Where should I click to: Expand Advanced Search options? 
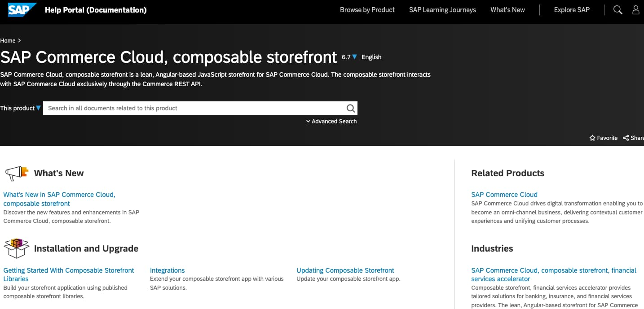coord(331,121)
